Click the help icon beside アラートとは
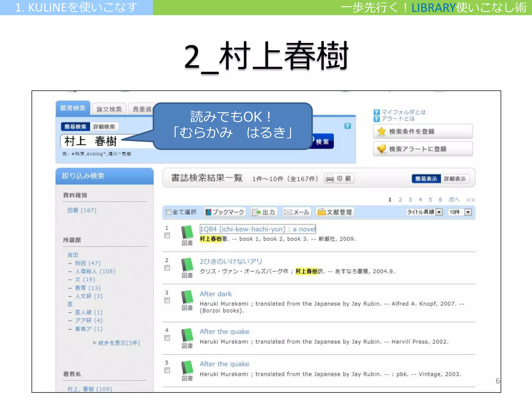The height and width of the screenshot is (399, 532). (x=376, y=119)
